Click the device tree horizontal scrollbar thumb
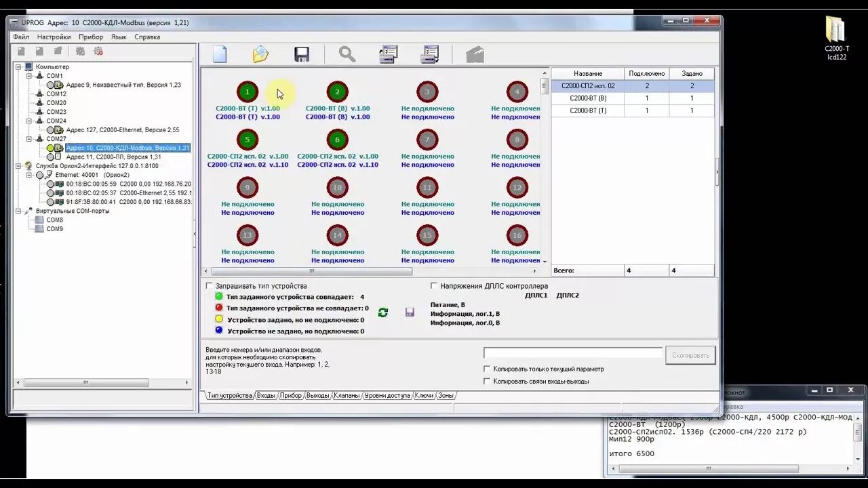Viewport: 868px width, 488px height. pyautogui.click(x=86, y=382)
